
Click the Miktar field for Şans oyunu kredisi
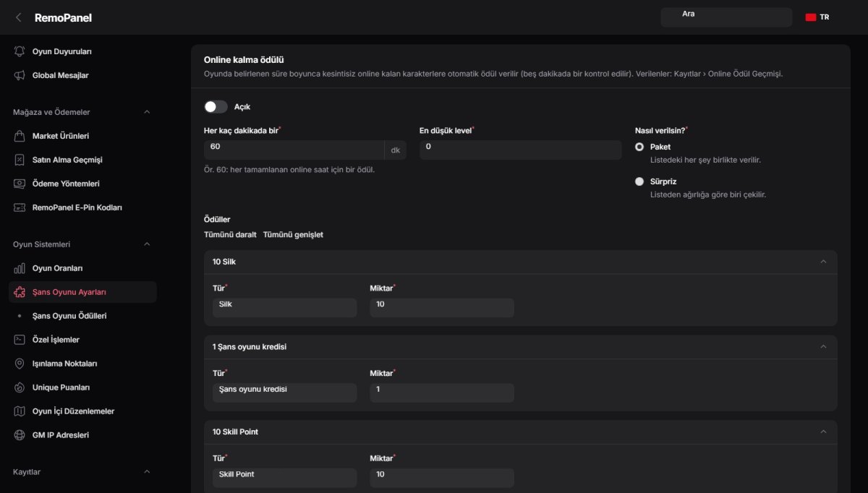pyautogui.click(x=442, y=393)
